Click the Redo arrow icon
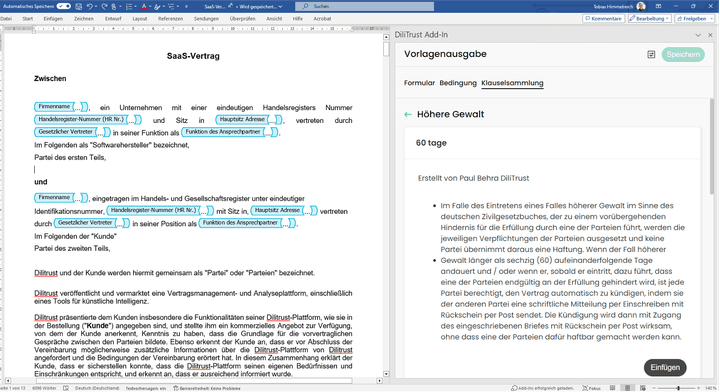Screen dimensions: 720x392 point(105,6)
